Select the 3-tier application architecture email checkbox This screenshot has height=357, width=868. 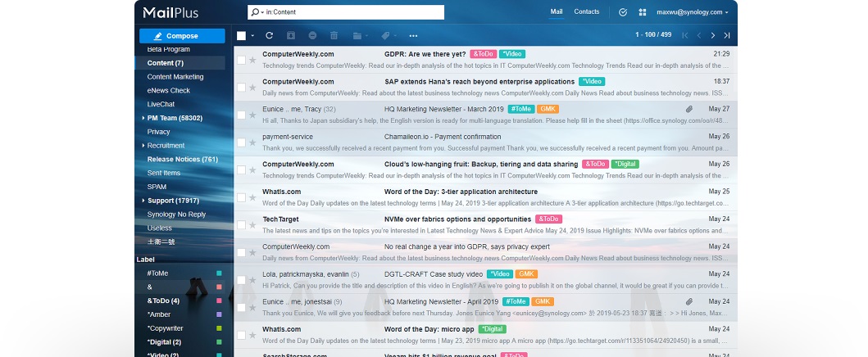241,197
